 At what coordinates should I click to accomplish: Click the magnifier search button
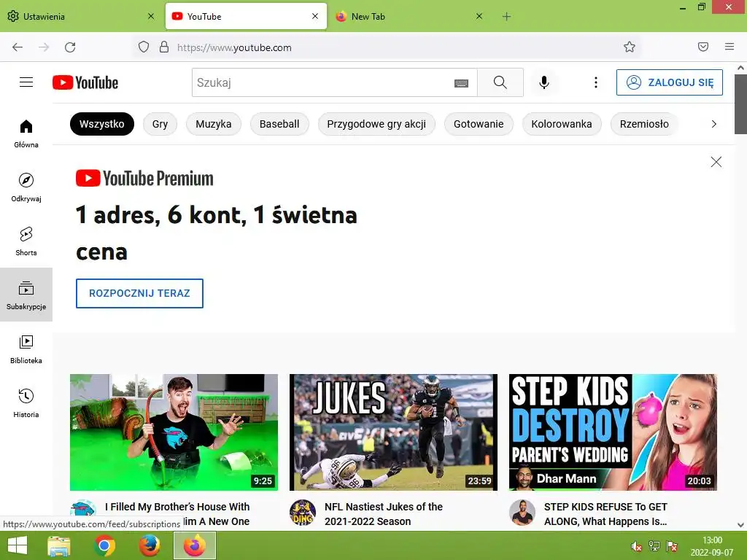(x=500, y=82)
